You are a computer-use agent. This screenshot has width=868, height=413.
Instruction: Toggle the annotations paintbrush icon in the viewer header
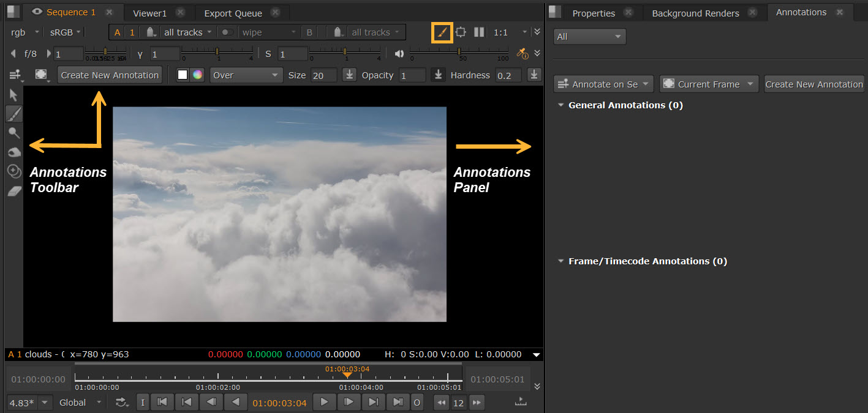pos(442,32)
